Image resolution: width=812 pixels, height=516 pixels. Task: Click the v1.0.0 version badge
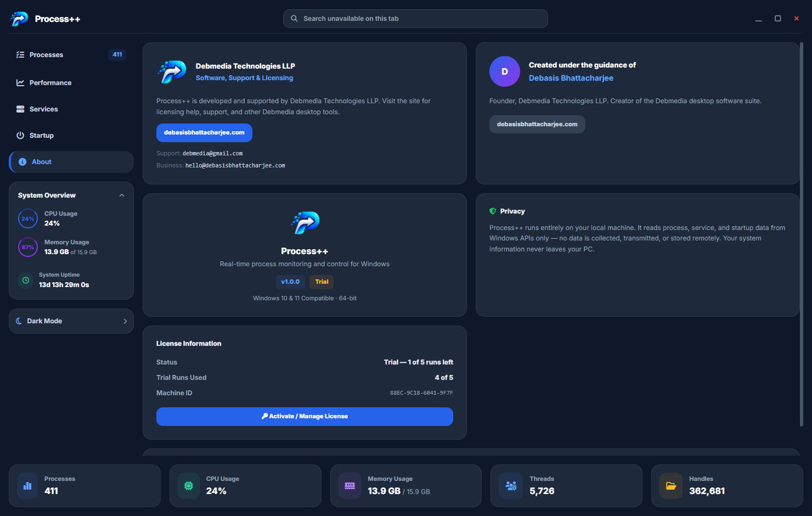(x=290, y=282)
